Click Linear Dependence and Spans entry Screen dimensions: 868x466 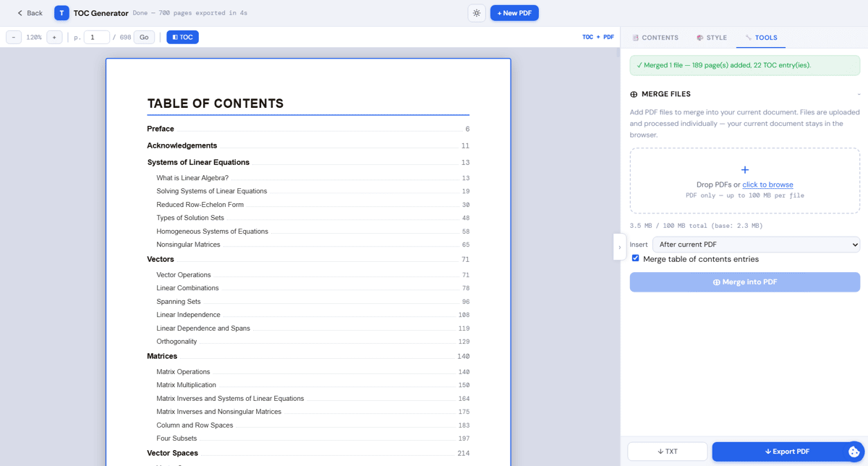pyautogui.click(x=313, y=329)
